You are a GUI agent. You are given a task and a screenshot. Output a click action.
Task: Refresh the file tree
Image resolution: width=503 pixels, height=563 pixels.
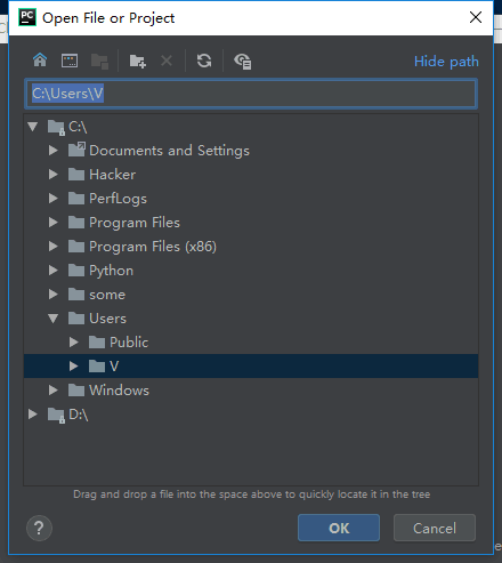click(x=204, y=61)
